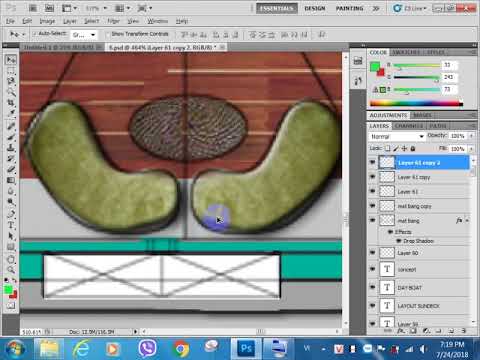
Task: Switch to the Untitled-1 document tab
Action: (59, 47)
